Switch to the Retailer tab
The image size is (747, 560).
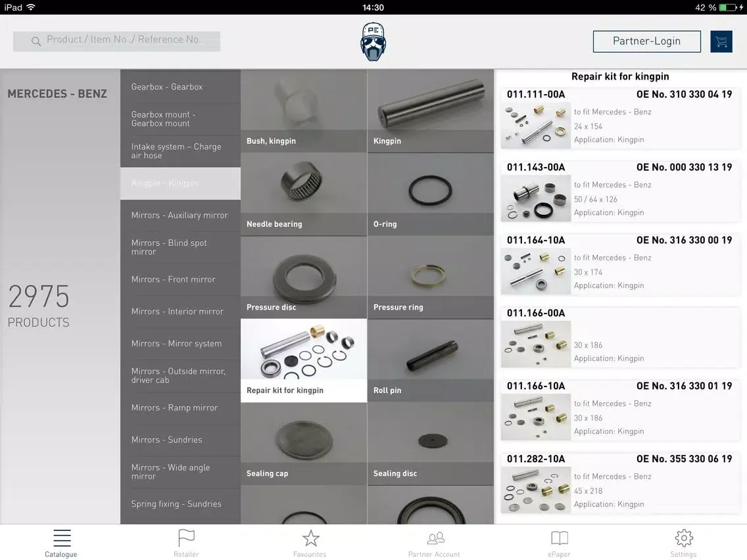pyautogui.click(x=186, y=543)
